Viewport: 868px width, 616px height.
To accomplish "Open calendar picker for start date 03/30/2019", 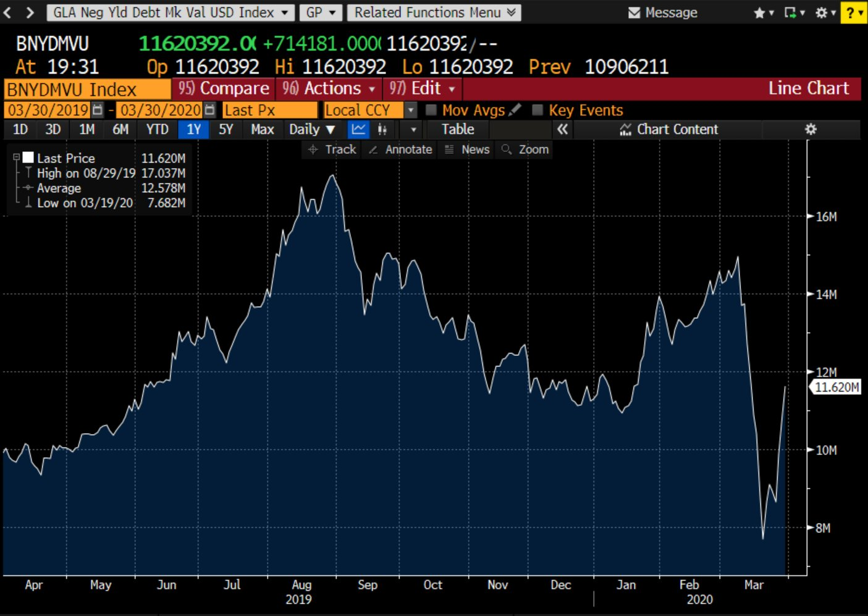I will click(98, 110).
